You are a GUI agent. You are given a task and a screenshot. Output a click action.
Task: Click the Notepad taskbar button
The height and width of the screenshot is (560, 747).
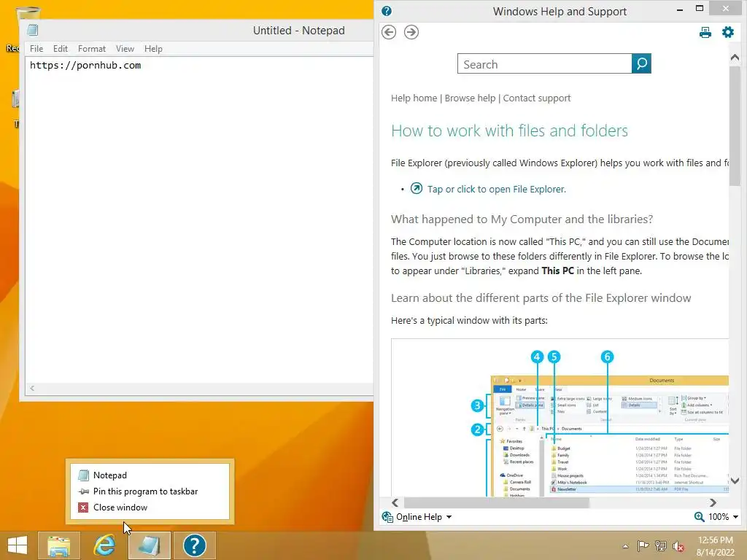pos(150,545)
